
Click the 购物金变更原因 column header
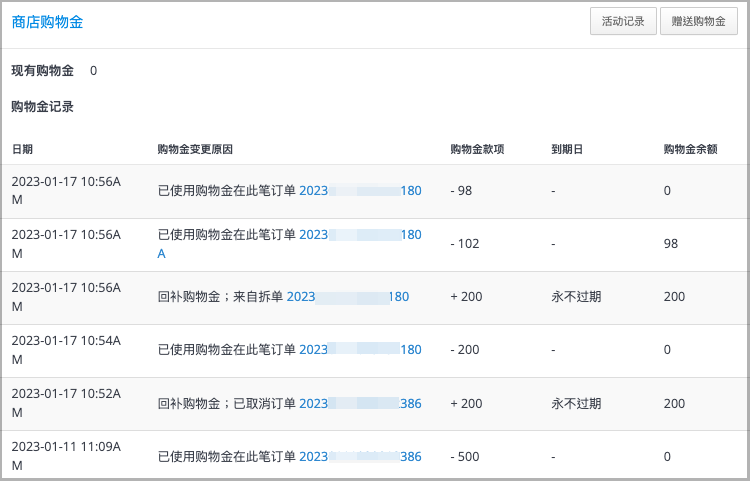click(195, 149)
